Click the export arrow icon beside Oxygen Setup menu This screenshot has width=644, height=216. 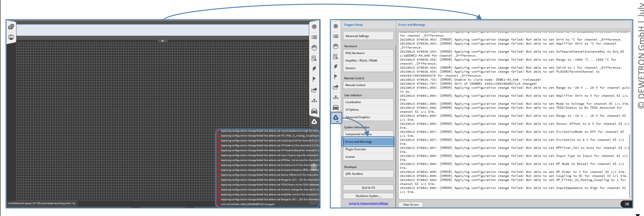(336, 87)
